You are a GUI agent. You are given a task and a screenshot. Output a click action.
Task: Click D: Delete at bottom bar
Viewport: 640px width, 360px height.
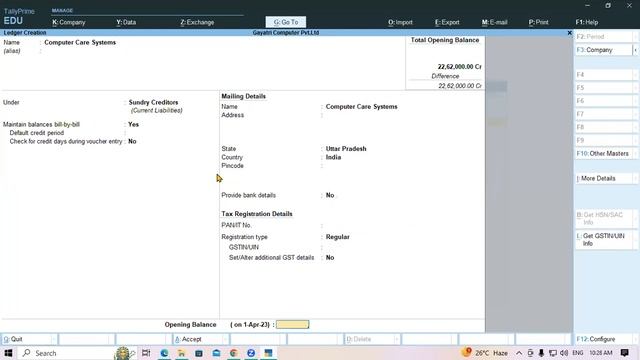(371, 339)
